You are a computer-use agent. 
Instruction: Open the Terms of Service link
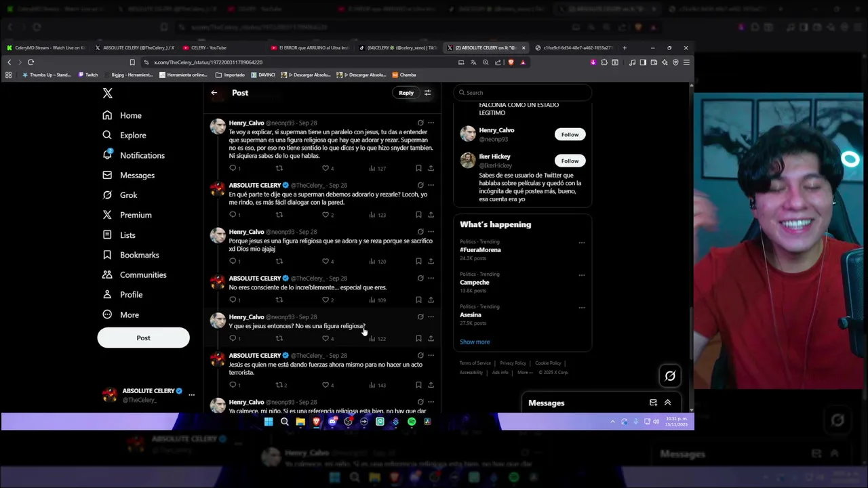coord(475,363)
